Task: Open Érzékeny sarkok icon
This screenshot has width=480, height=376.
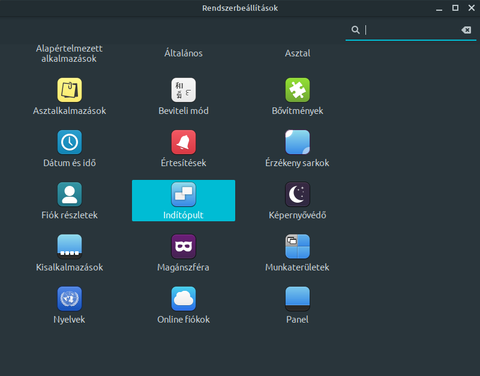Action: pyautogui.click(x=297, y=142)
